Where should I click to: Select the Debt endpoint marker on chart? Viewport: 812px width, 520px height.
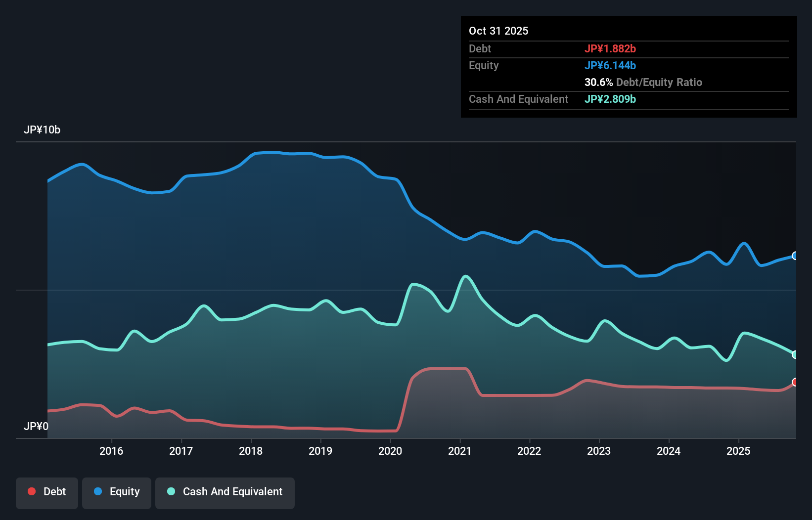[x=795, y=382]
